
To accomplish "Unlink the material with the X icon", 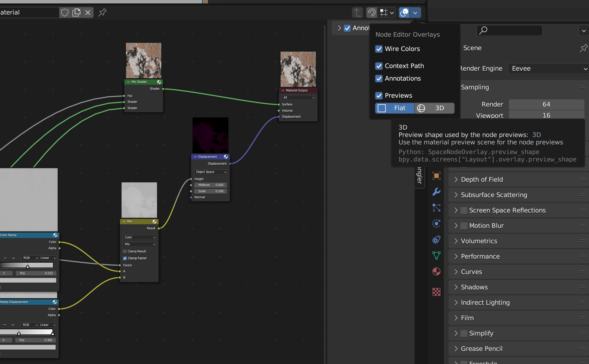I will [88, 13].
